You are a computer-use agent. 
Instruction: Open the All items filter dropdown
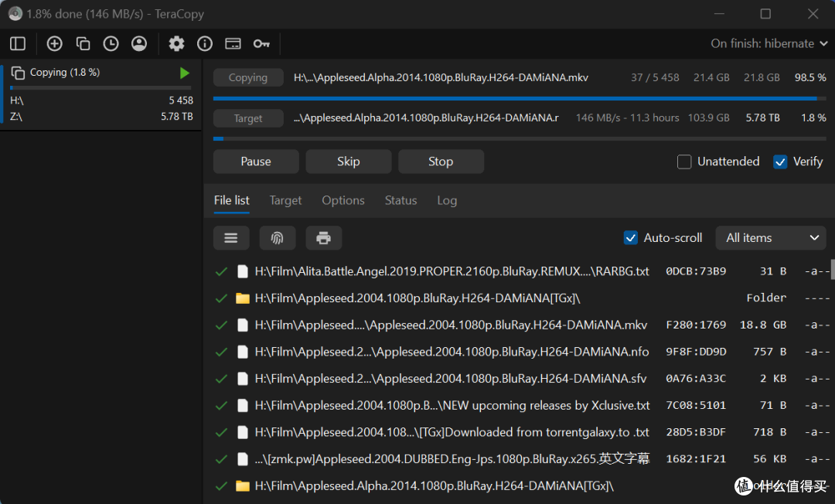(x=771, y=238)
